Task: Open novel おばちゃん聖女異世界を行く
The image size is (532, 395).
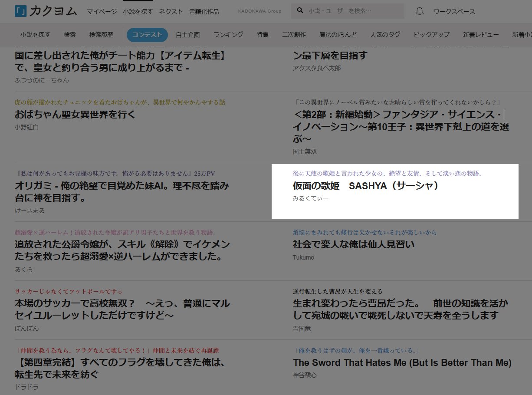Action: click(75, 115)
